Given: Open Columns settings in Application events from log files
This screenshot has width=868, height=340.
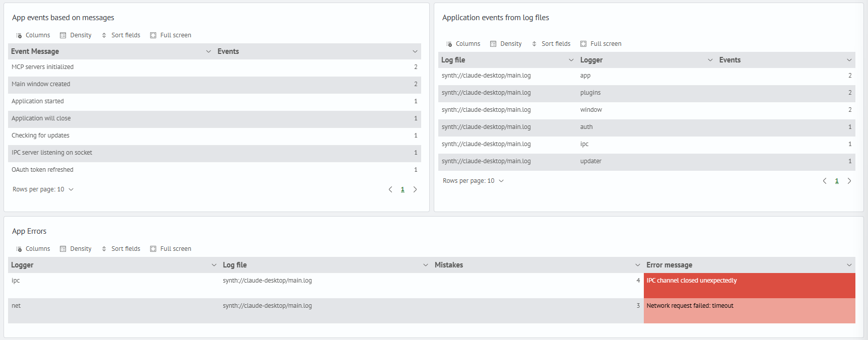Looking at the screenshot, I should pos(463,44).
